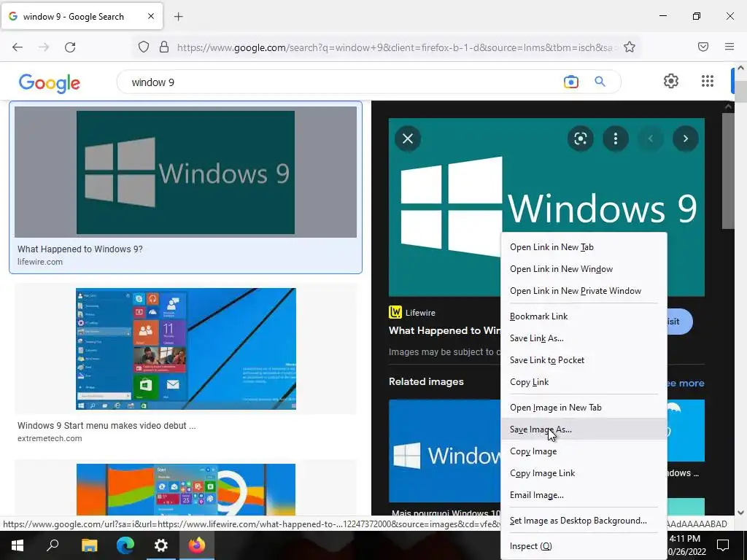Click the 'lifewire.com' source text
This screenshot has height=560, width=747.
click(x=40, y=262)
